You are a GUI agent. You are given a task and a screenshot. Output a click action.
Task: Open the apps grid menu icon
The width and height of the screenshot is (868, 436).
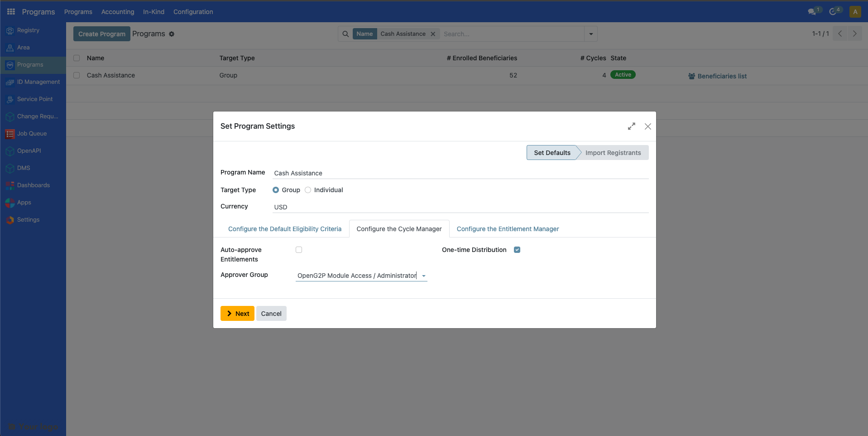click(11, 12)
